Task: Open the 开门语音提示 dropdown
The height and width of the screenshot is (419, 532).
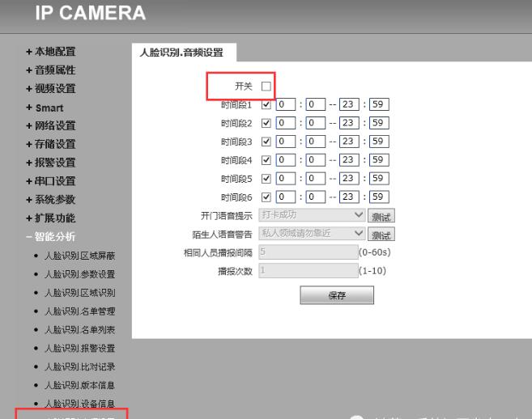Action: (x=311, y=215)
